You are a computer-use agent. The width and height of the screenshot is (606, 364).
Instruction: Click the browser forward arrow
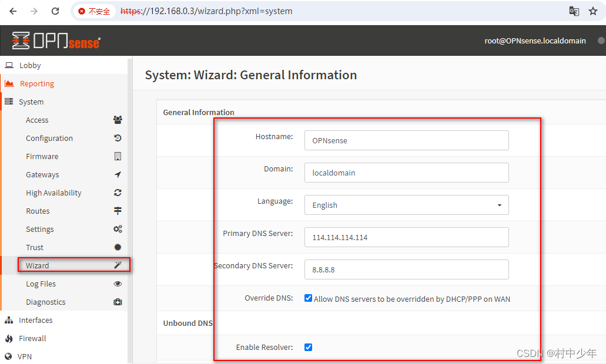tap(34, 11)
